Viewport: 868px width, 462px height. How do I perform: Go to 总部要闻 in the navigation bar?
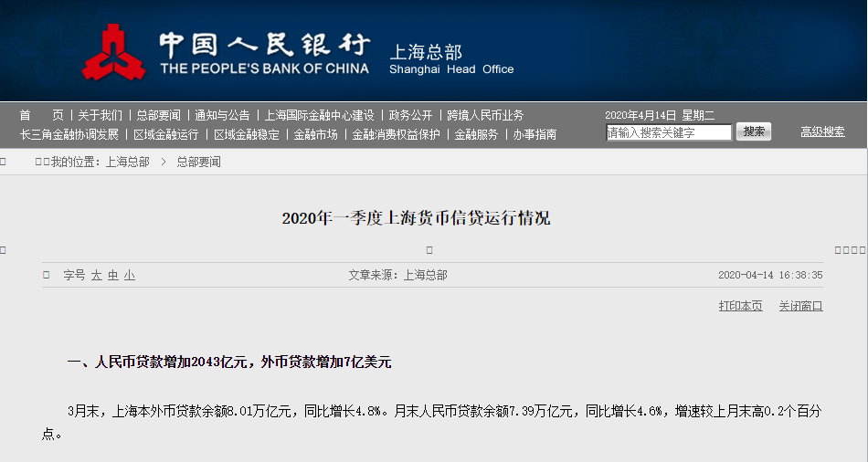(x=158, y=115)
